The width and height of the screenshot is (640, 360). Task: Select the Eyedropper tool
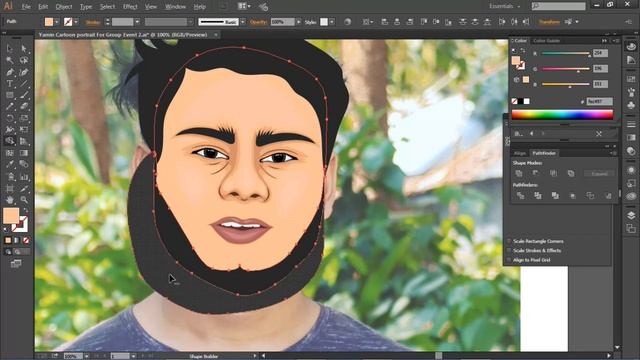point(9,164)
